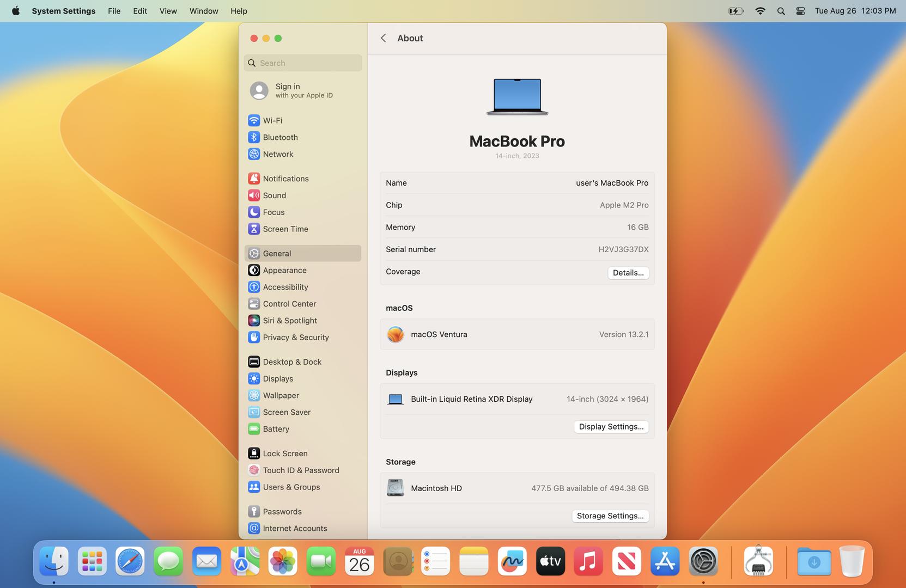The width and height of the screenshot is (906, 588).
Task: Open Focus settings
Action: (302, 212)
